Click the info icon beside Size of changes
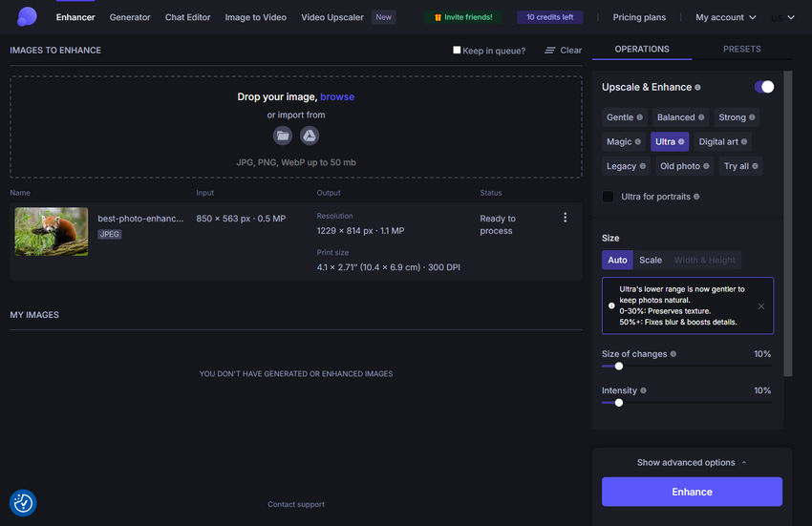This screenshot has width=812, height=526. 673,354
